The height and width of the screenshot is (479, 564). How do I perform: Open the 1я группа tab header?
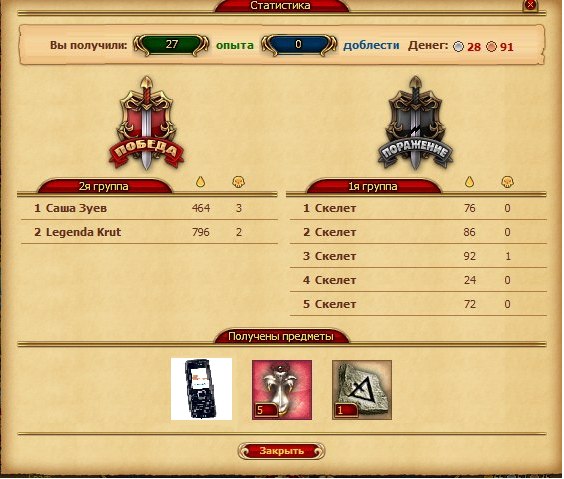pyautogui.click(x=373, y=186)
